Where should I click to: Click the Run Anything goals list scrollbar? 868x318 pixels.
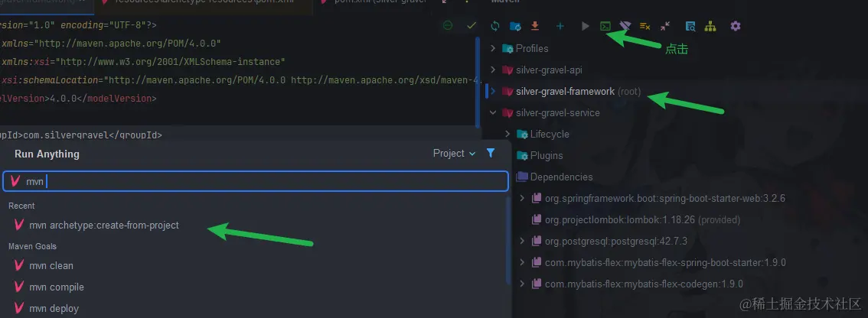(508, 241)
